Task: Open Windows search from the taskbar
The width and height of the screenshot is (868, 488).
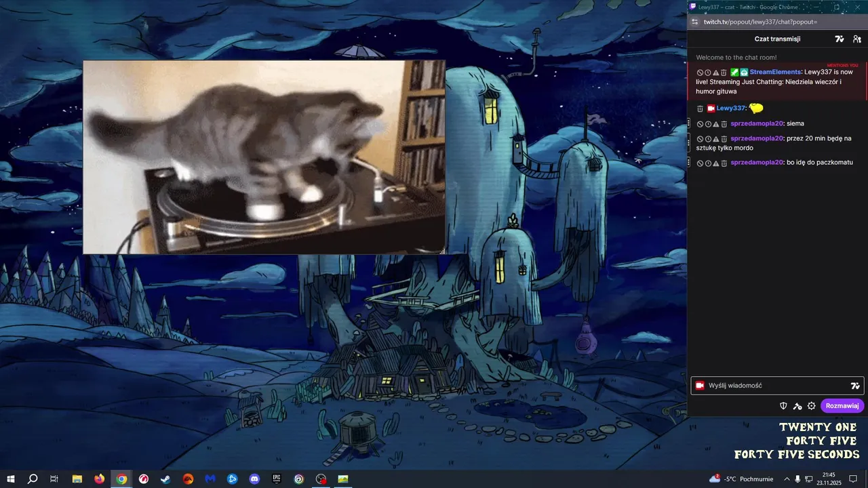Action: pos(33,479)
